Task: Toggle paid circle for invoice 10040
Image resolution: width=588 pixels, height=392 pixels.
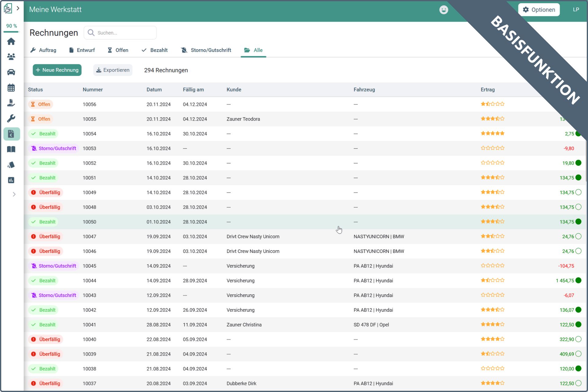Action: pos(578,339)
